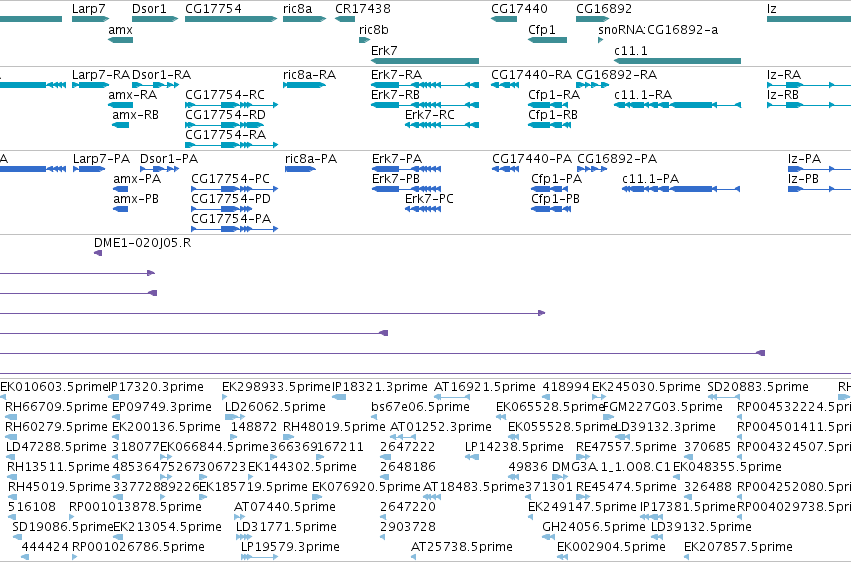
Task: Click the EK207857.5prime EST
Action: 688,557
